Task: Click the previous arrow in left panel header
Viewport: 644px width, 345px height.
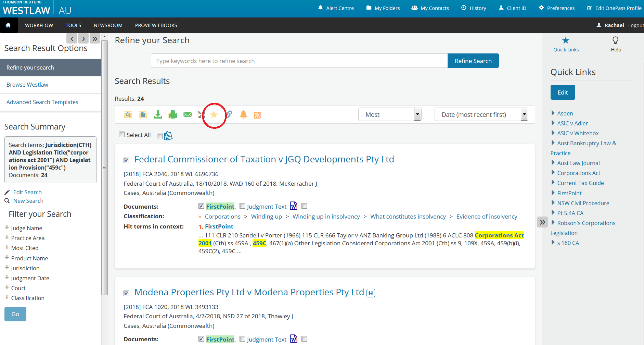Action: (x=72, y=38)
